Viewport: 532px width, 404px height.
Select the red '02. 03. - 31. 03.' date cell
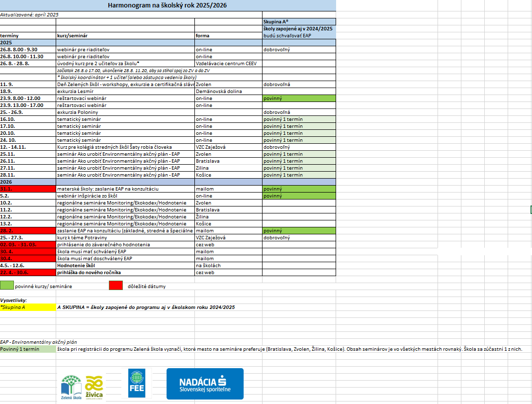tap(28, 244)
